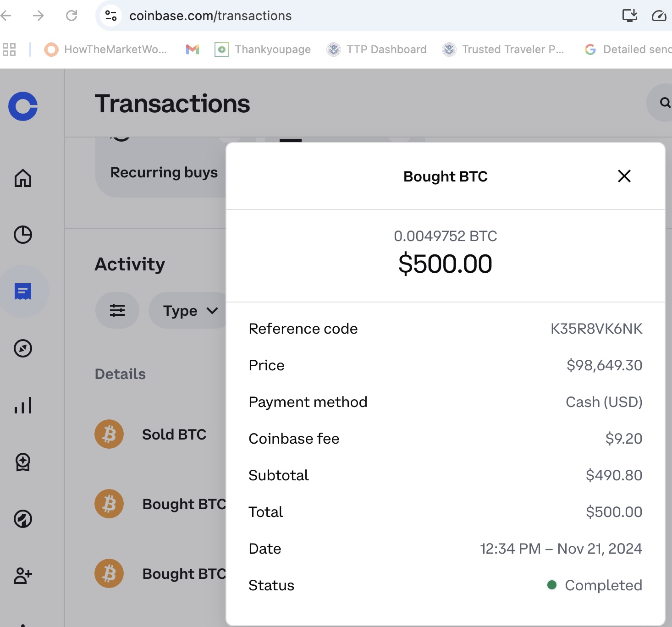Screen dimensions: 672x627
Task: Select the portfolio pie chart icon
Action: [23, 235]
